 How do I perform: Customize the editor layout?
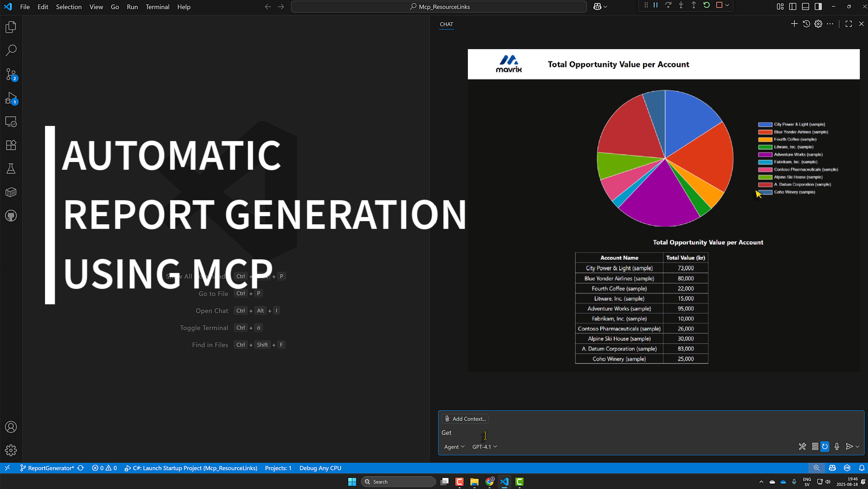780,6
